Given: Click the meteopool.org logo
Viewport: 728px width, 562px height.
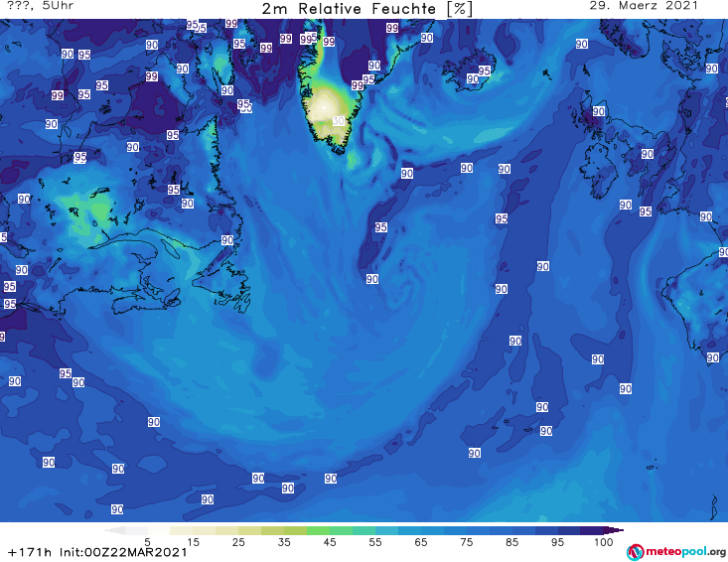Looking at the screenshot, I should 675,552.
